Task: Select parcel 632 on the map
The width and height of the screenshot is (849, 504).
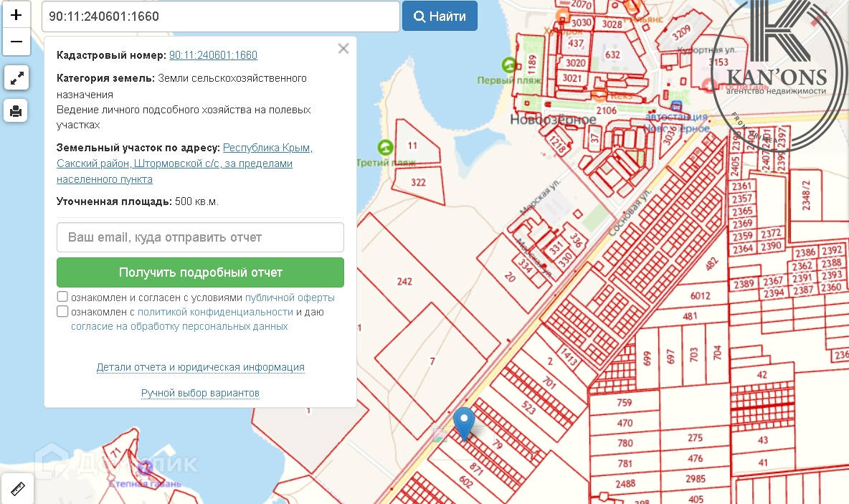Action: click(x=612, y=54)
